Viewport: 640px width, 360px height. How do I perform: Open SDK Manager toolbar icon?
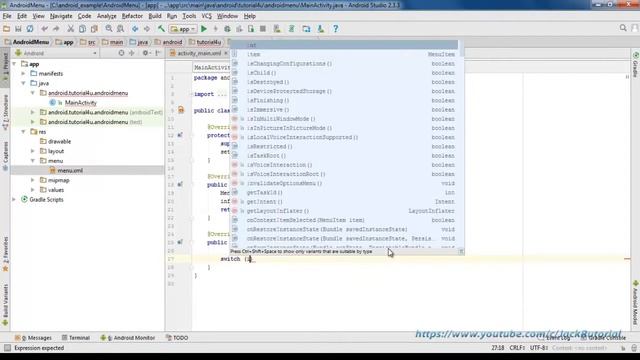click(x=321, y=29)
